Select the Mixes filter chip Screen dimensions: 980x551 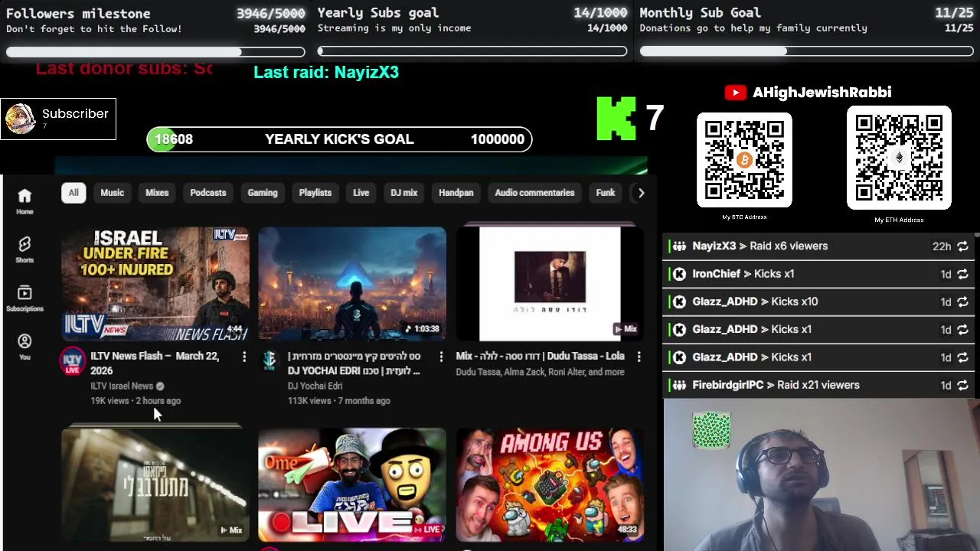pos(157,193)
